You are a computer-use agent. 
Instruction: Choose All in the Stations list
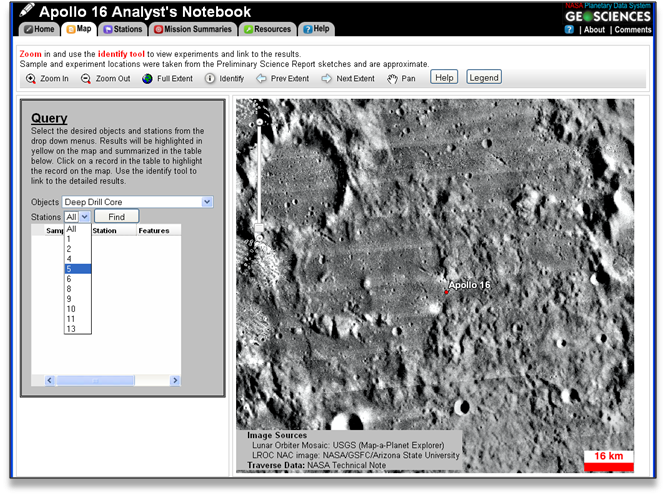click(78, 229)
